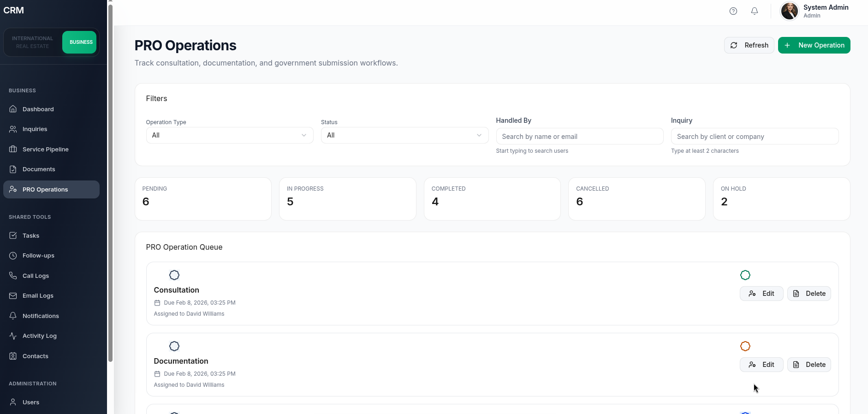The height and width of the screenshot is (414, 868).
Task: Click the Follow-ups clock icon
Action: click(x=13, y=256)
